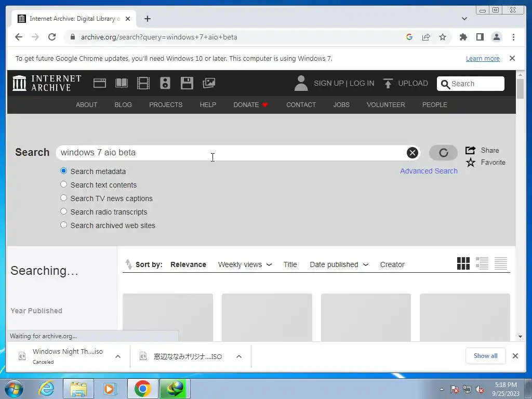Show hidden system tray icons

point(442,389)
